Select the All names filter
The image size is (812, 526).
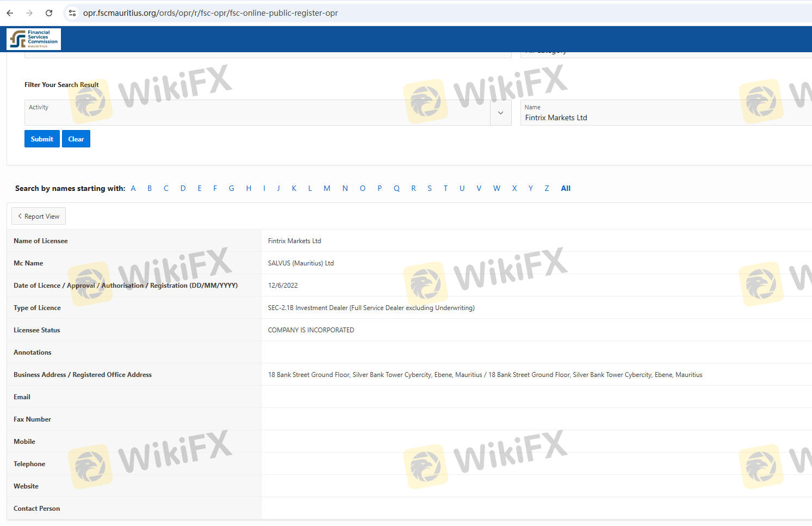[x=566, y=188]
